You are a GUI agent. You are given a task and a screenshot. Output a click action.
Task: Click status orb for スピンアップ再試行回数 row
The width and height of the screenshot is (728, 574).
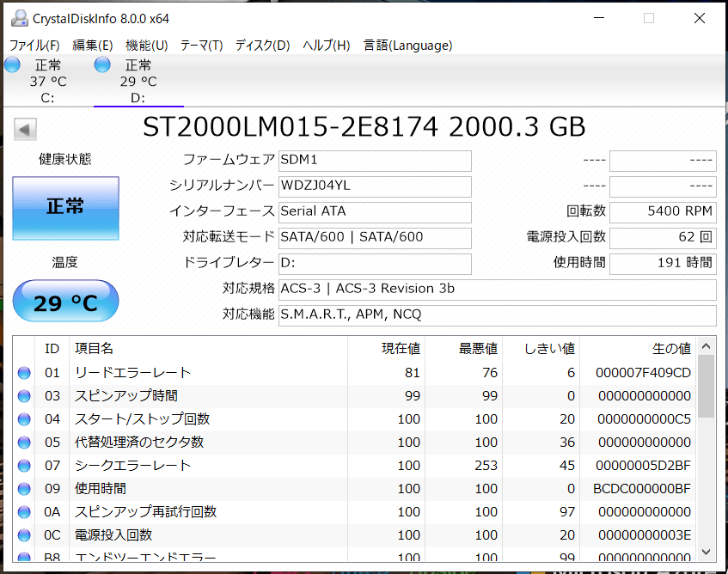click(x=24, y=512)
